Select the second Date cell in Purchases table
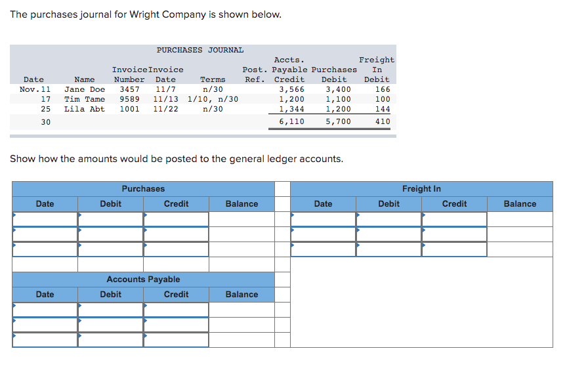 tap(45, 234)
